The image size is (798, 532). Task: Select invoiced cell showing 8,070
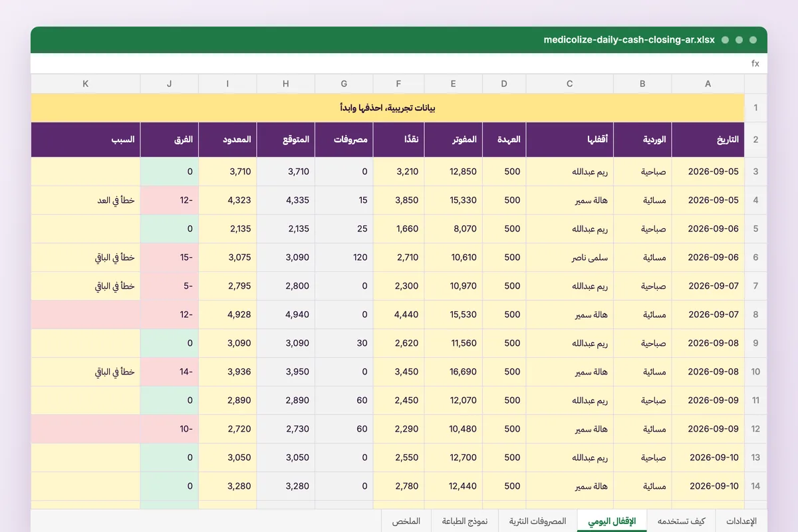point(453,229)
